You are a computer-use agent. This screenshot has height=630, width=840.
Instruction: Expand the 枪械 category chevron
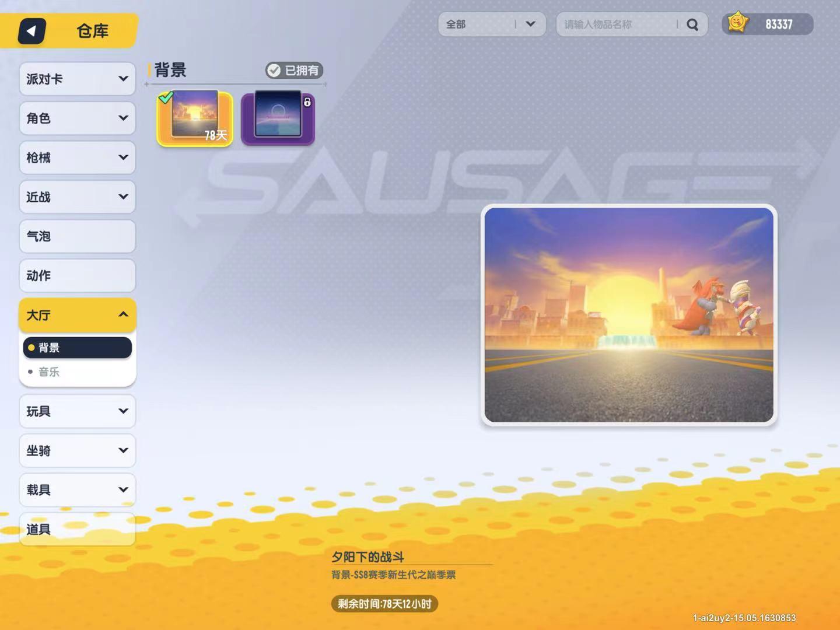tap(123, 157)
